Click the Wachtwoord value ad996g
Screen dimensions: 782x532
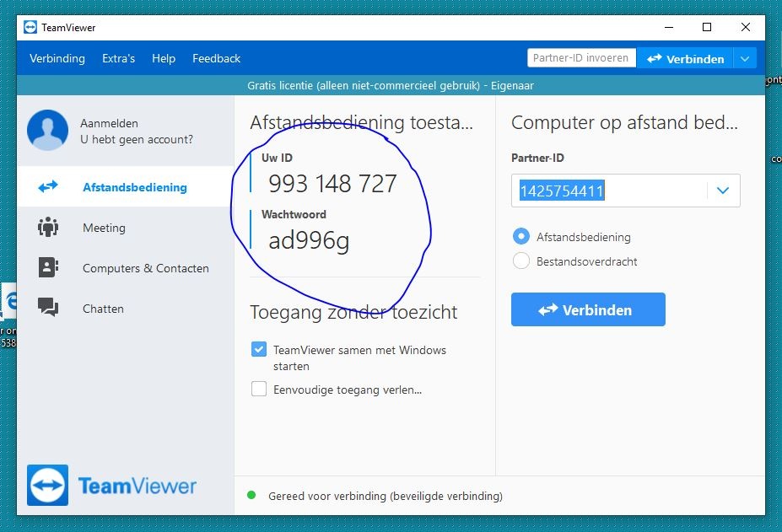click(309, 240)
